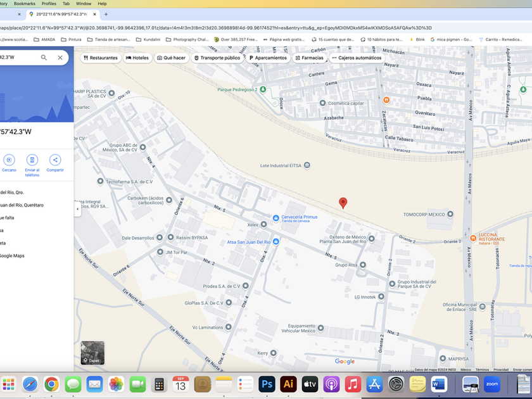Select the Cajeros automáticos chip

[357, 58]
